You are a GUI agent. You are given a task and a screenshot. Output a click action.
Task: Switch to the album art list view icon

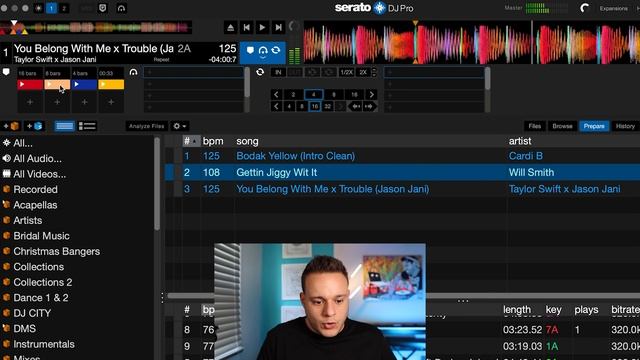click(87, 126)
